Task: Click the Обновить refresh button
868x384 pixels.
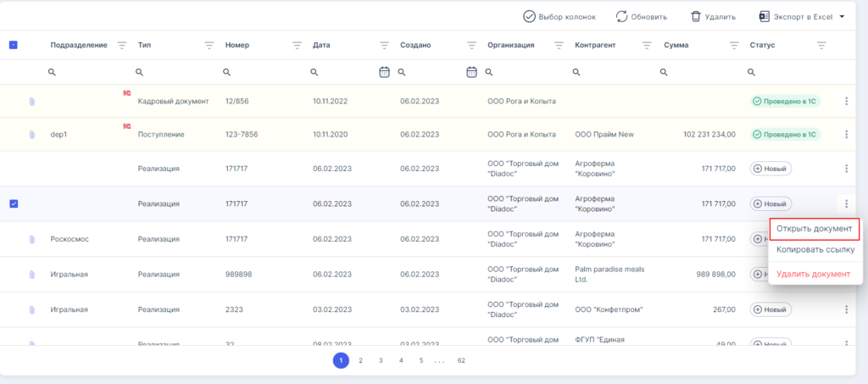Action: (641, 17)
